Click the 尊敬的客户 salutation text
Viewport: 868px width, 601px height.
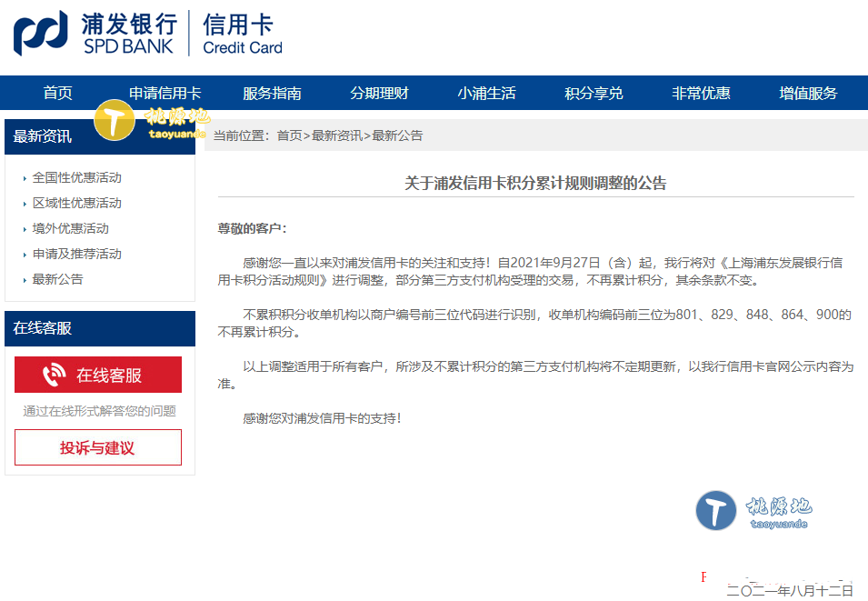253,229
